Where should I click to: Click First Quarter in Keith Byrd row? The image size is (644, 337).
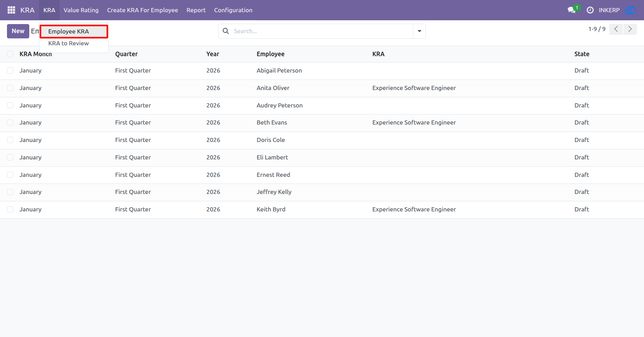[133, 209]
